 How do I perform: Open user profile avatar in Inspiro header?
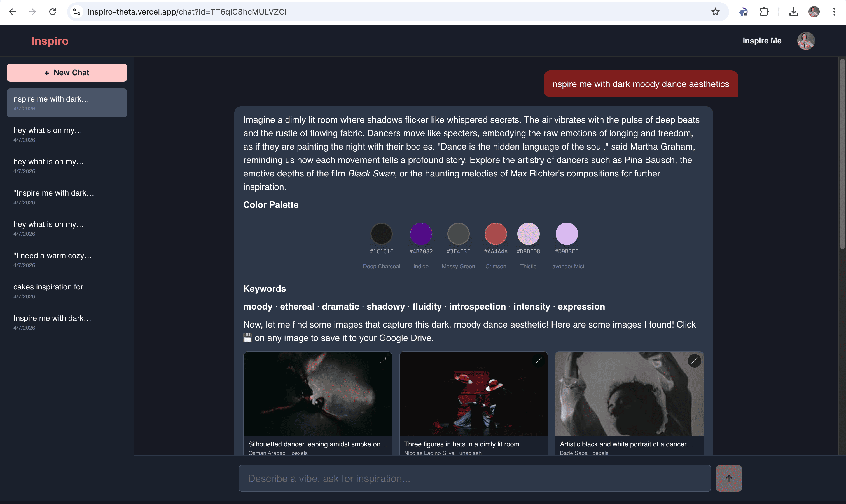click(x=806, y=41)
